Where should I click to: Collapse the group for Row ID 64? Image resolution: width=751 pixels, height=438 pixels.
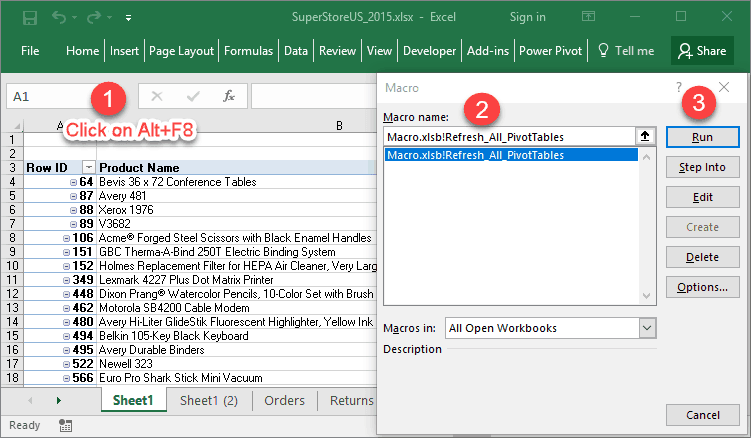pyautogui.click(x=73, y=182)
